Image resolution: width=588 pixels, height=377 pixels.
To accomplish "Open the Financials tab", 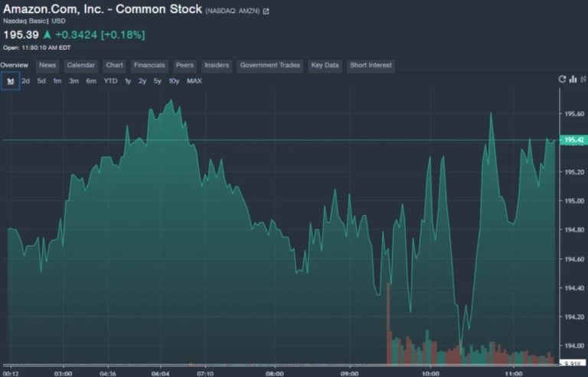I will point(149,66).
